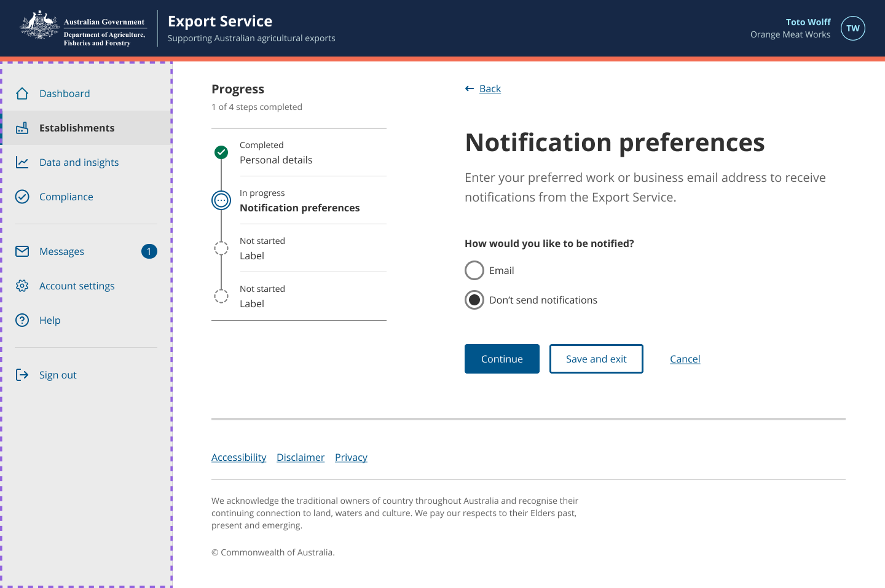Click the completed Personal details step marker
Image resolution: width=885 pixels, height=588 pixels.
point(221,152)
